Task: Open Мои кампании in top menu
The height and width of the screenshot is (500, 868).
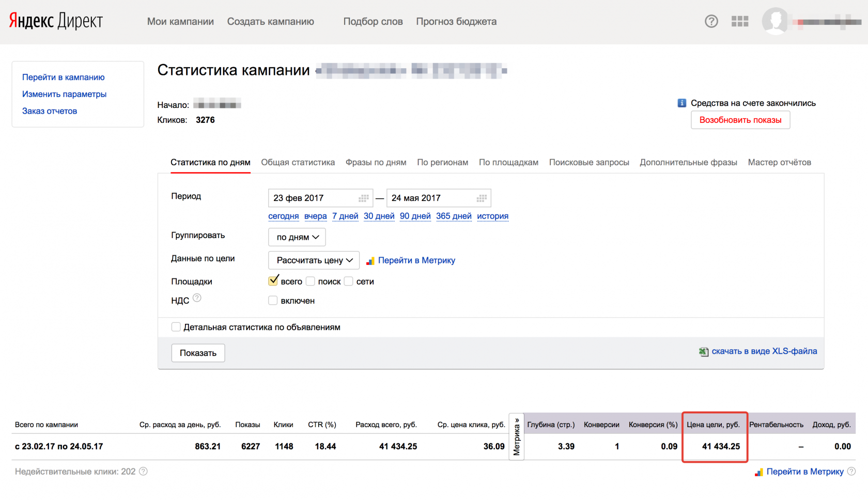Action: pyautogui.click(x=181, y=22)
